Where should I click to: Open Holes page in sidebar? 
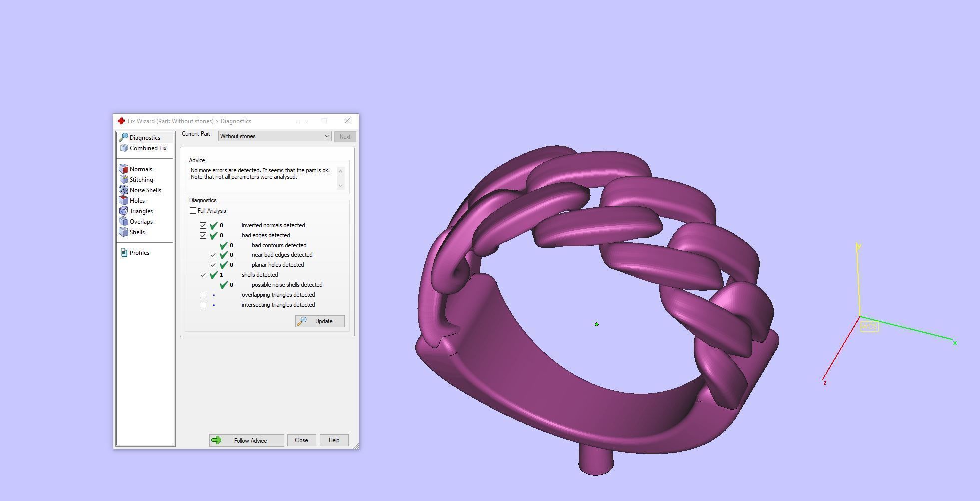click(x=137, y=201)
